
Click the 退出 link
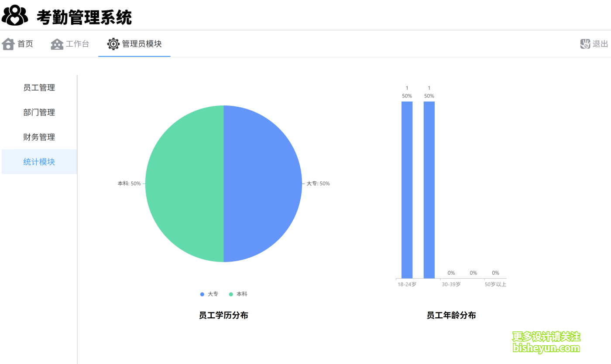[600, 44]
